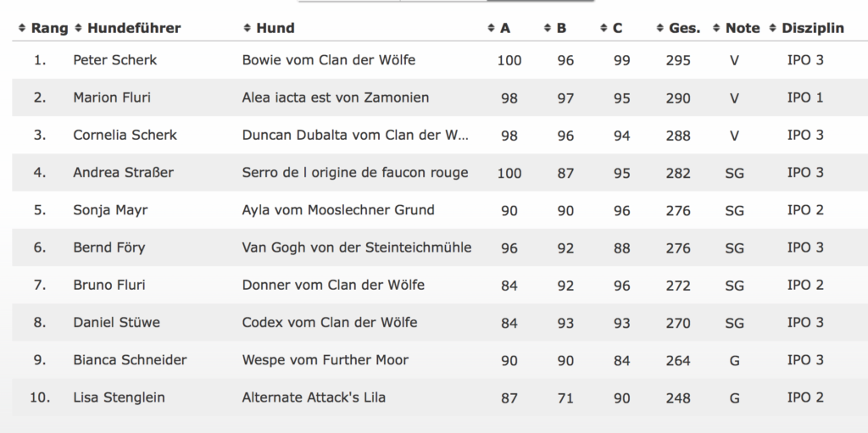
Task: Select Van Gogh von der Steinteichmühle cell
Action: click(x=357, y=247)
